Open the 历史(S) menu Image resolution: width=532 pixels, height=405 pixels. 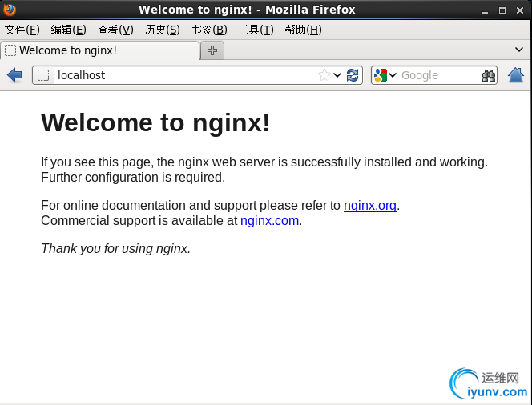click(x=162, y=30)
